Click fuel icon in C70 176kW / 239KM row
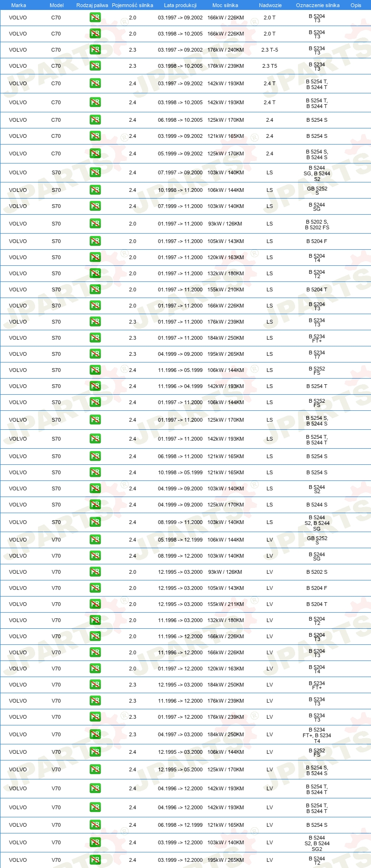This screenshot has width=371, height=868. [x=95, y=66]
